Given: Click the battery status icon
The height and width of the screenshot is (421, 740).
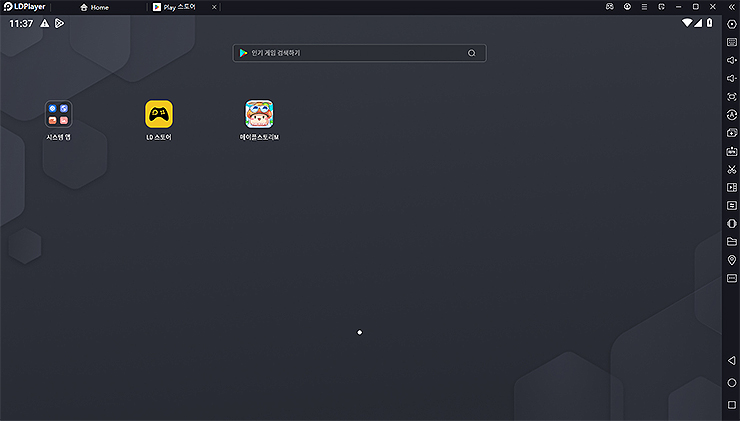Looking at the screenshot, I should (709, 23).
